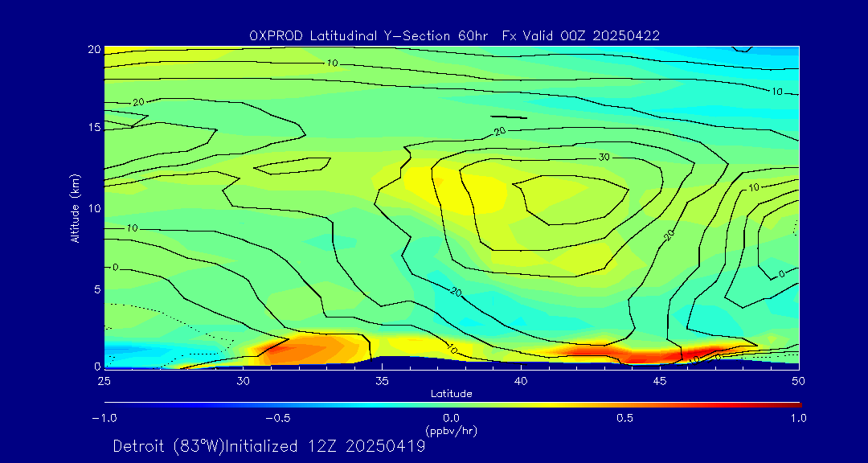Select the latitude axis tick label 50

point(799,381)
